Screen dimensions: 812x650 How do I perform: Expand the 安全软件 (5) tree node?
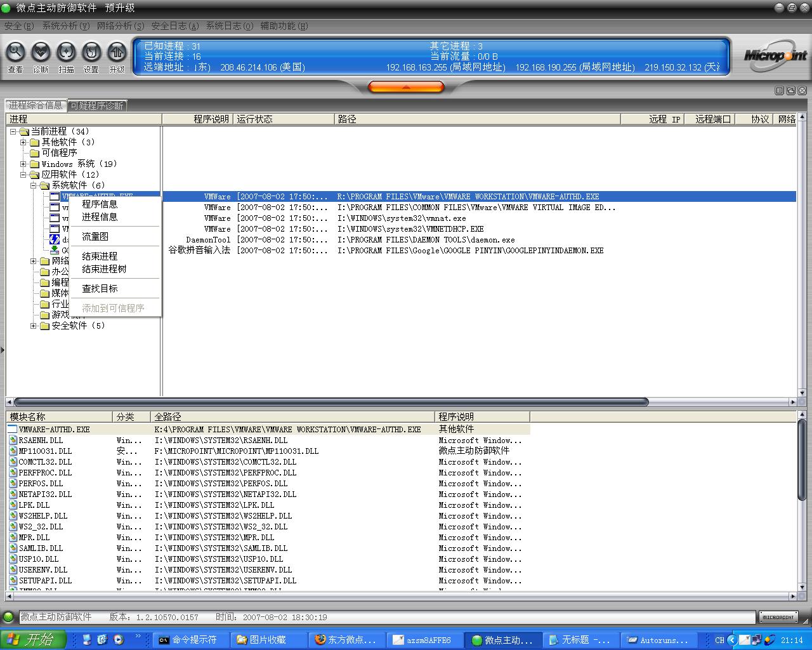tap(34, 326)
